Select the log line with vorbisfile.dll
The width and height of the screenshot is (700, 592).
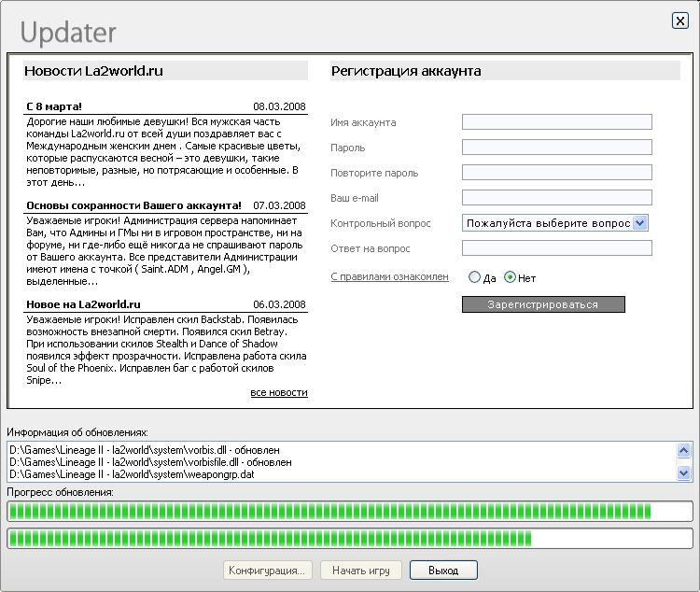(150, 462)
